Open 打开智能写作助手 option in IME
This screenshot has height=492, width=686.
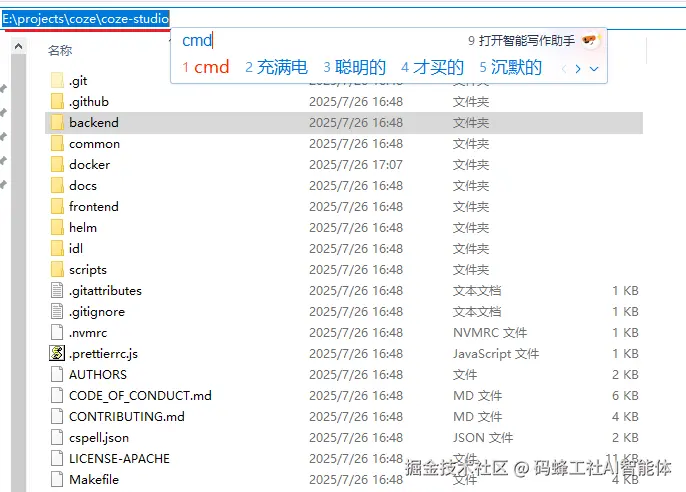click(x=522, y=41)
